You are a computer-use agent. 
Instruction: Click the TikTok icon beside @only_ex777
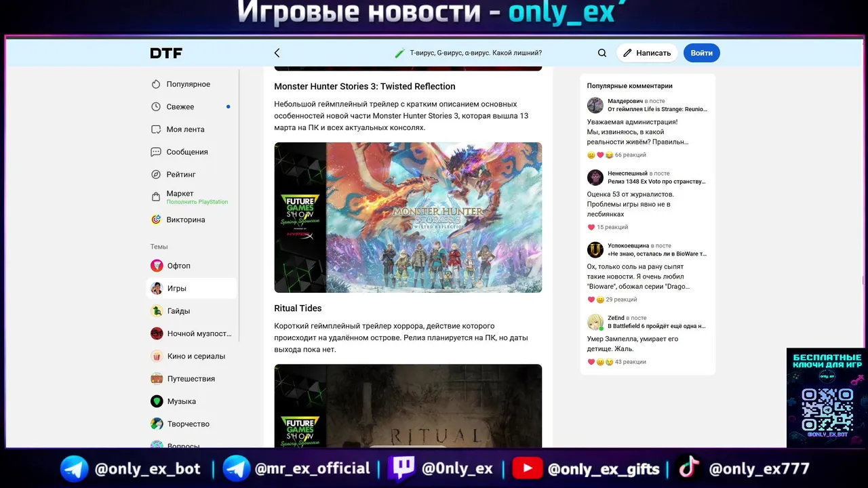pos(690,468)
